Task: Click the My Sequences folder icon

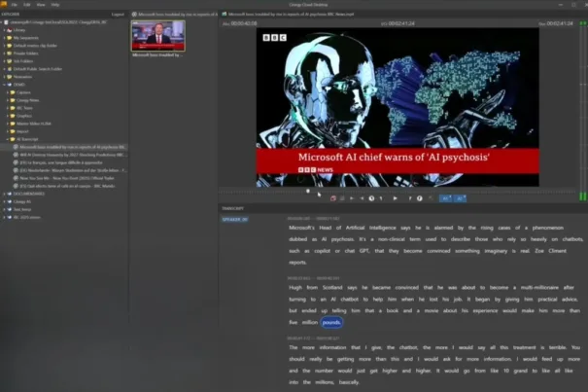Action: [10, 38]
